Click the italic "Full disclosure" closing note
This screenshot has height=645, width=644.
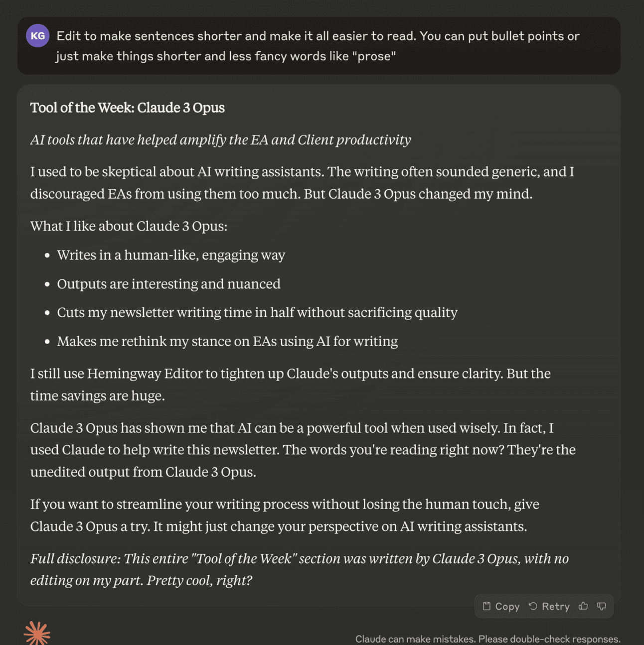point(299,569)
